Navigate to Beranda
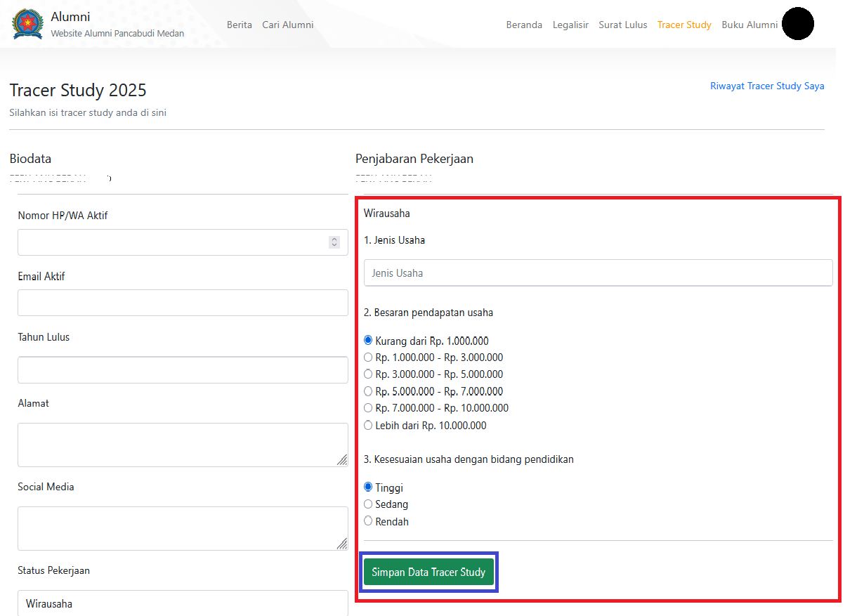 pos(524,25)
